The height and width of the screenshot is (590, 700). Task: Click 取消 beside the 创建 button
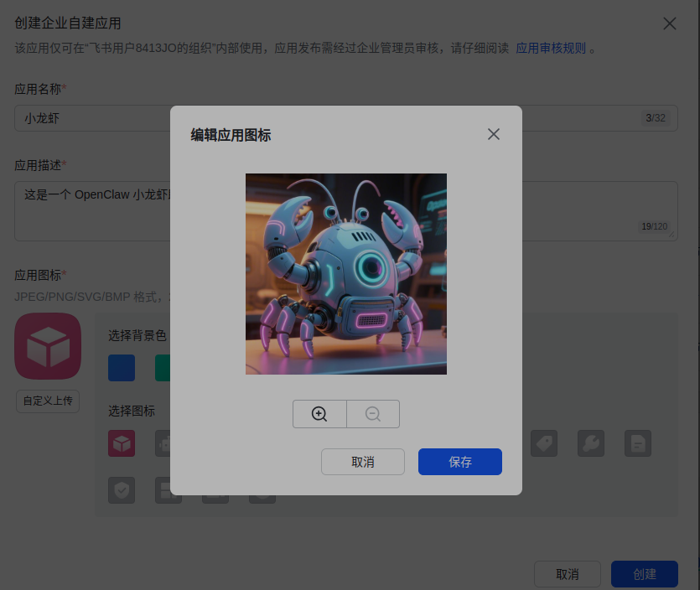coord(568,574)
